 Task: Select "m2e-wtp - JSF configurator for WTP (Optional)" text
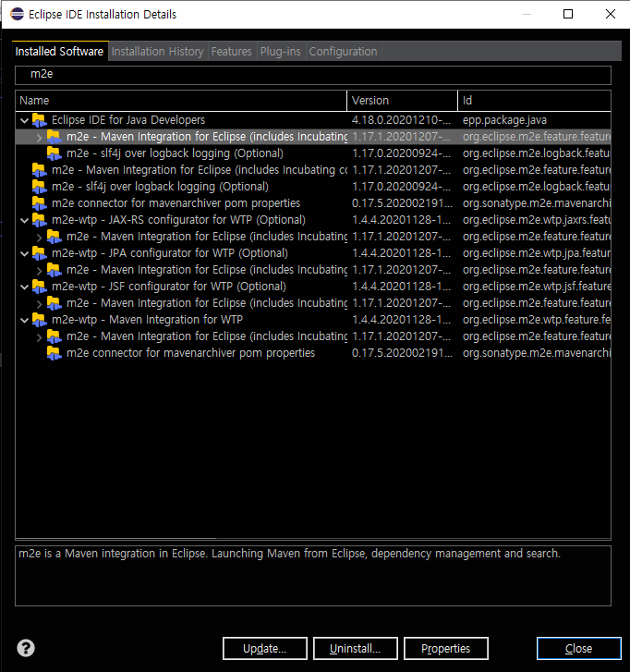click(169, 287)
